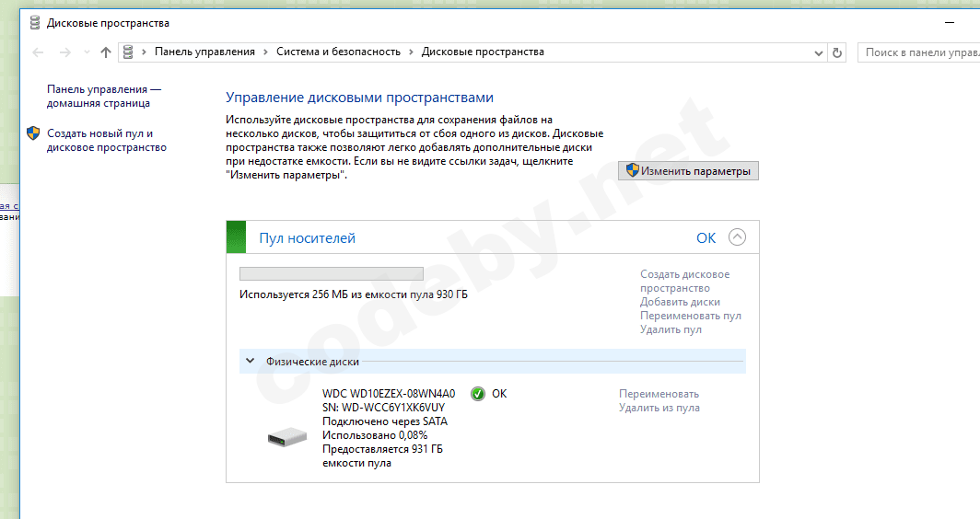
Task: Click the pool capacity usage bar
Action: point(332,273)
